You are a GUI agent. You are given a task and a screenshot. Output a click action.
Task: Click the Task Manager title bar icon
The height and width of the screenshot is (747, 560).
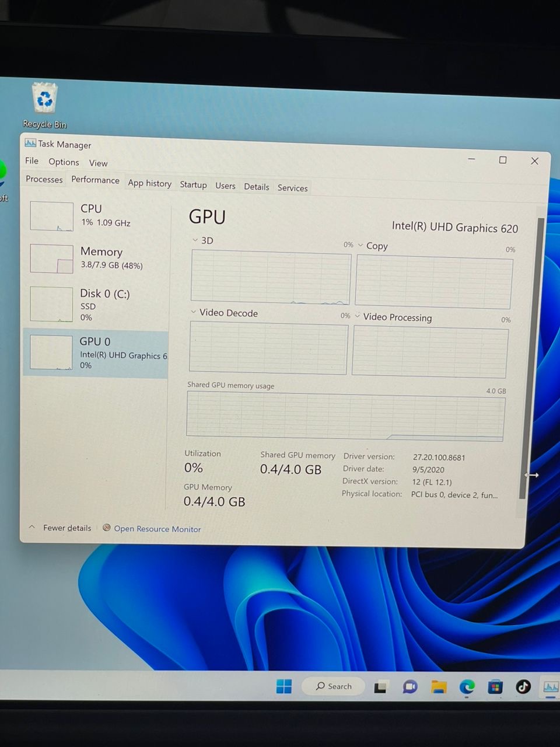[30, 143]
